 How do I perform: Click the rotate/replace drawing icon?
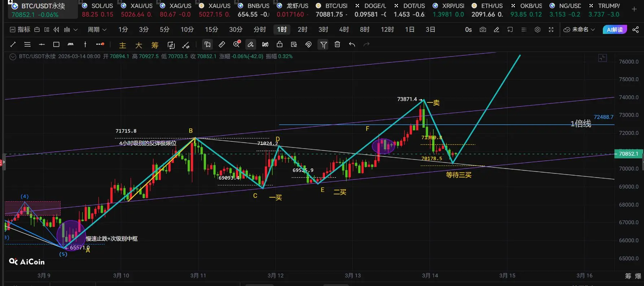tap(171, 45)
